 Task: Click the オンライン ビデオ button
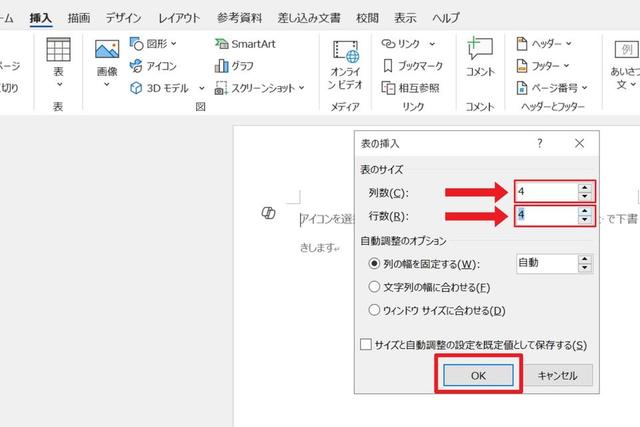[345, 64]
